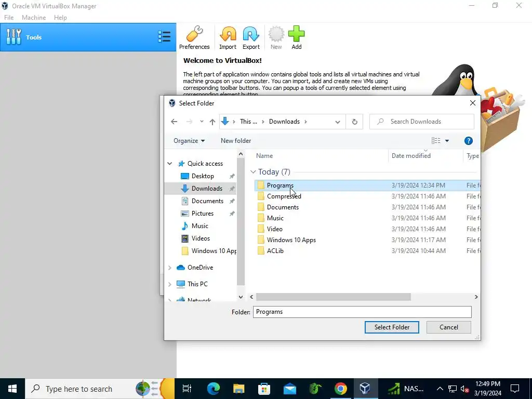Click the Search Downloads field
The image size is (532, 399).
pyautogui.click(x=422, y=122)
